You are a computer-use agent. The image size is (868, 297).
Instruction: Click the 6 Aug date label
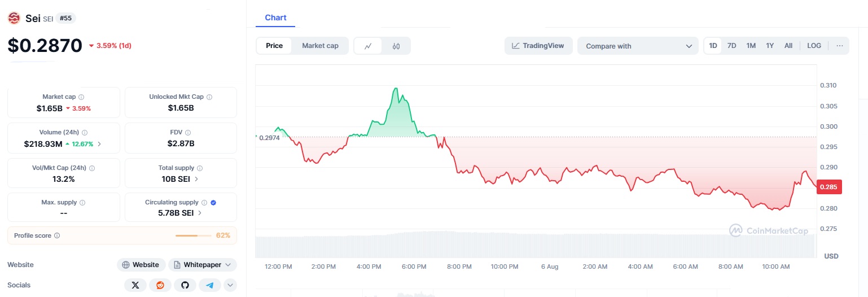549,267
